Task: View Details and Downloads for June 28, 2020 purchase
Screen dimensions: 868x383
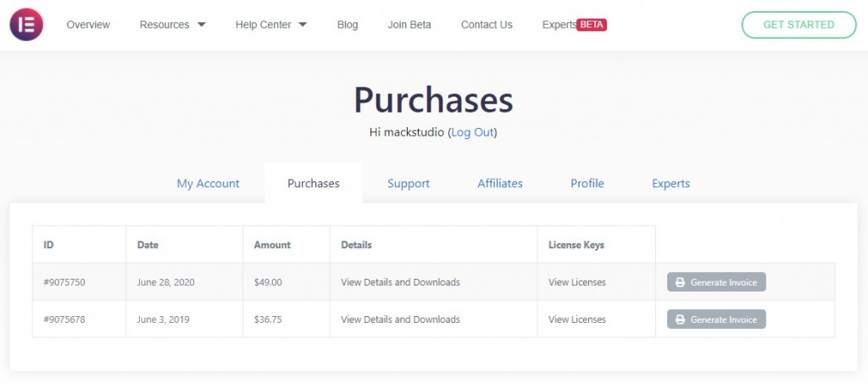Action: pyautogui.click(x=400, y=282)
